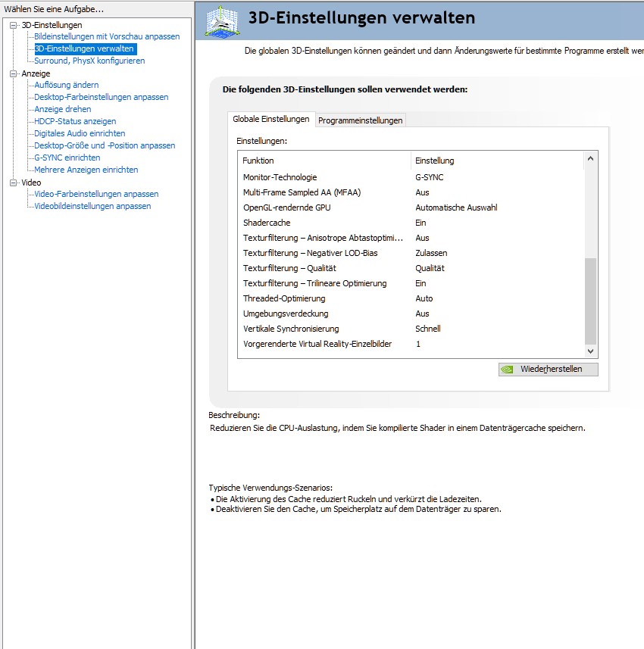Image resolution: width=644 pixels, height=649 pixels.
Task: Click the settings list scroll down arrow
Action: point(590,351)
